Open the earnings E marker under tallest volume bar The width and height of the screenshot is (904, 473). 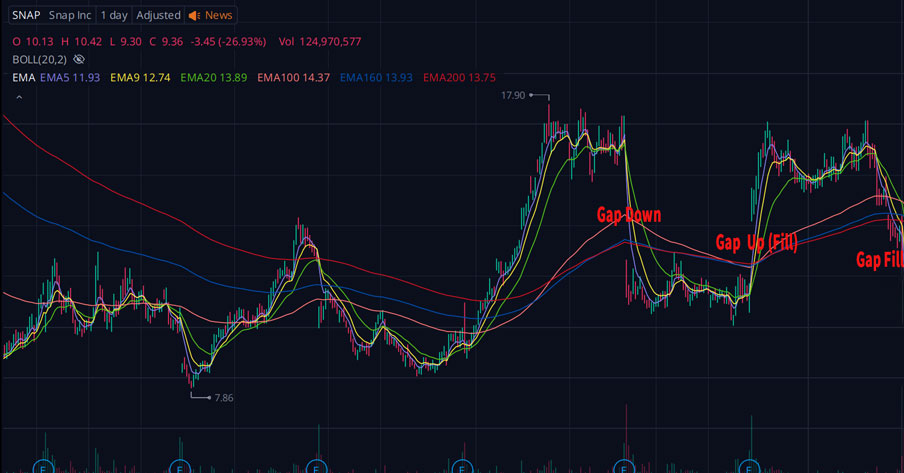coord(624,468)
